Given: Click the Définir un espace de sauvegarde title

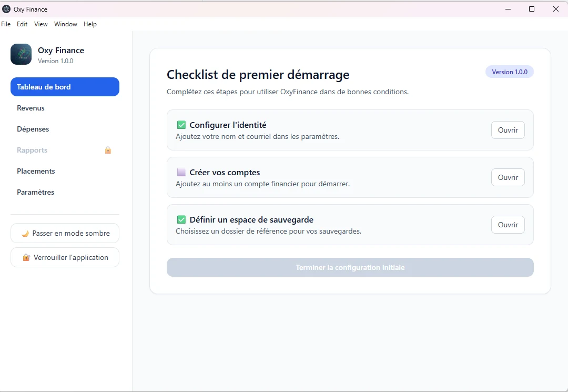Looking at the screenshot, I should 251,220.
